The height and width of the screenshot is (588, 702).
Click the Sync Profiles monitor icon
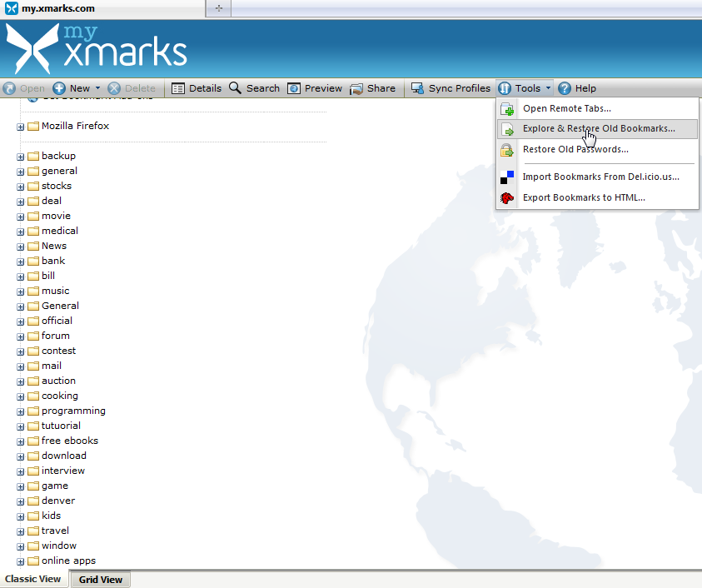click(x=417, y=88)
